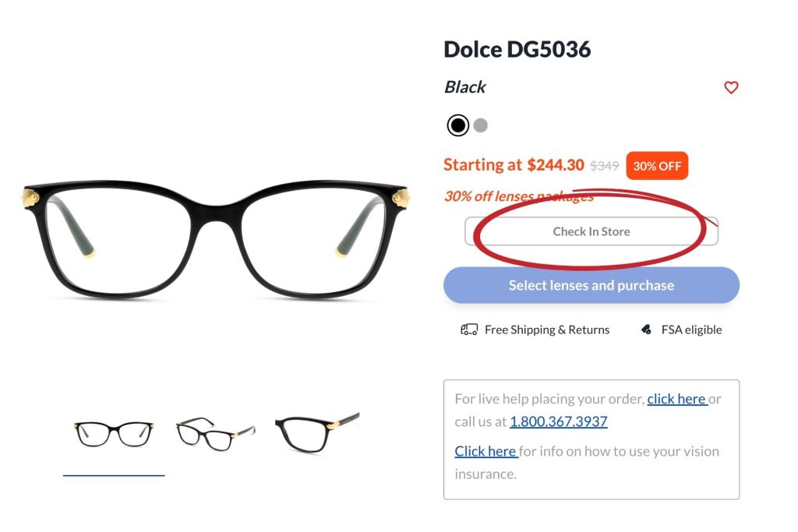
Task: Open the live help click here link
Action: click(x=677, y=398)
